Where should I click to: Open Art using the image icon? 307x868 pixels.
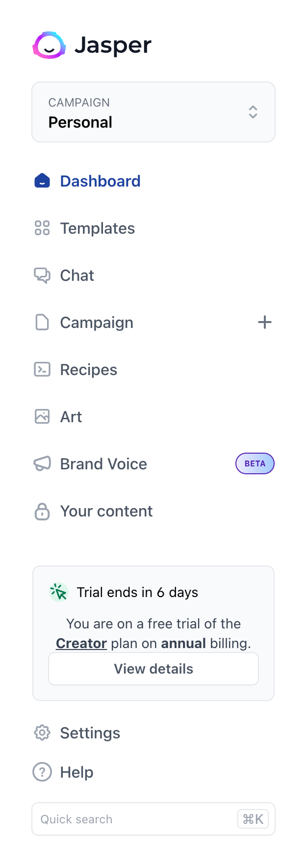pyautogui.click(x=42, y=416)
